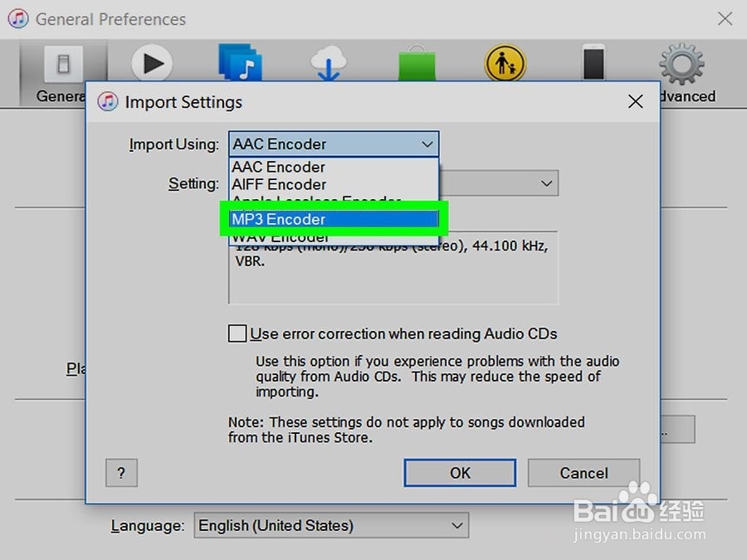
Task: Select MP3 Encoder from the list
Action: click(x=334, y=219)
